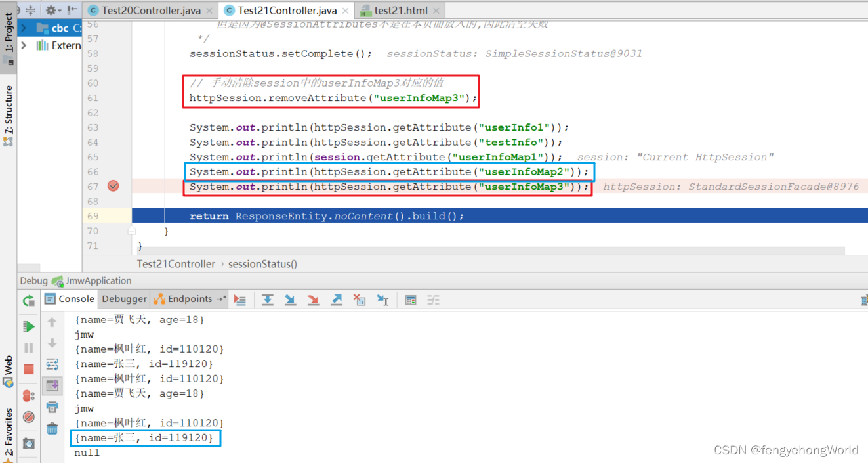868x463 pixels.
Task: Click the Step Over debug icon
Action: point(268,299)
